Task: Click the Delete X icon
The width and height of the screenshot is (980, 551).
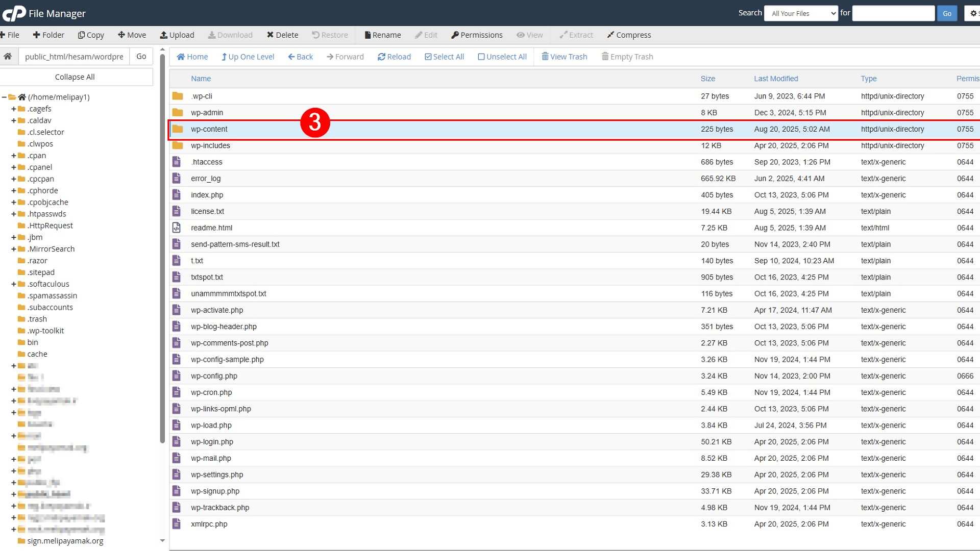Action: coord(270,35)
